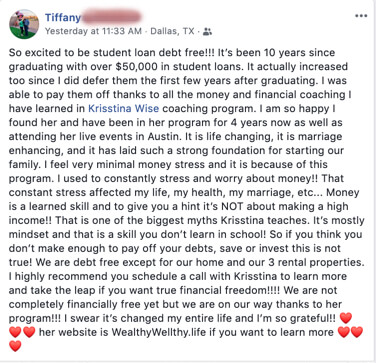Click the heart emoji after "so grateful!!"
The width and height of the screenshot is (376, 363).
pos(345,318)
